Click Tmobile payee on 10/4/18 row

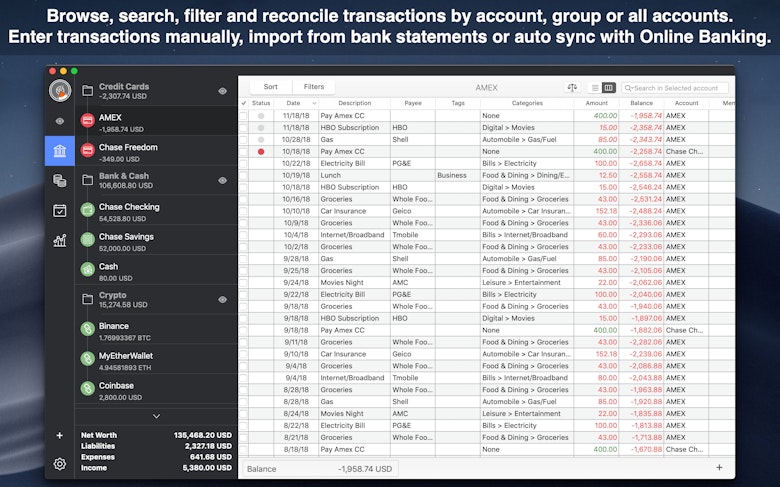tap(405, 235)
